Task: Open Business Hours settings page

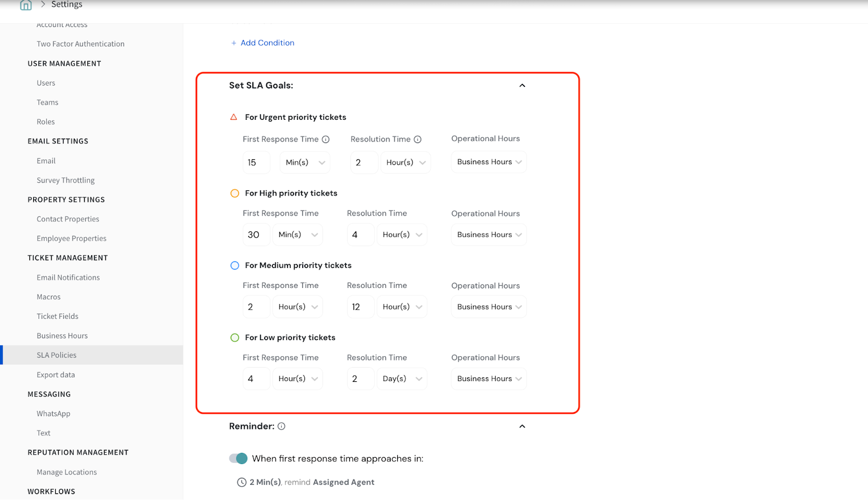Action: (x=62, y=336)
